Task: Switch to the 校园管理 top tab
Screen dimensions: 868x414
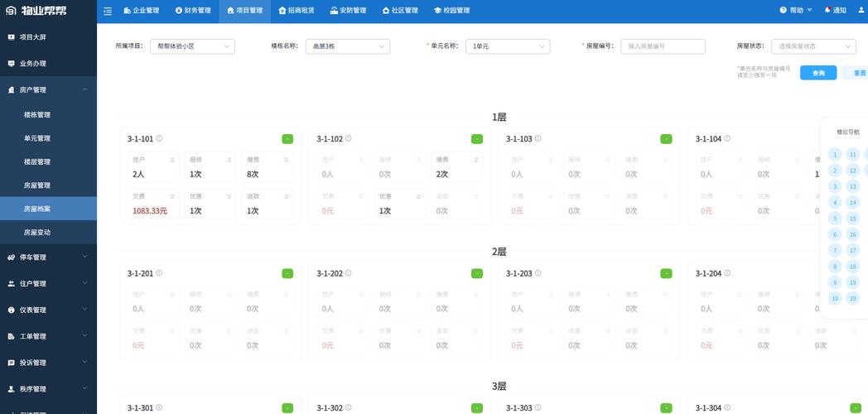Action: tap(451, 11)
